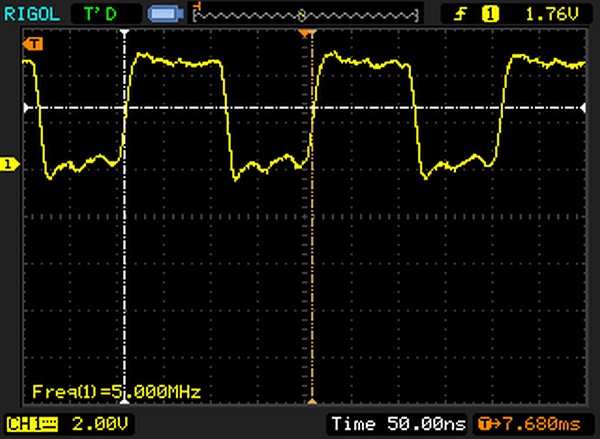Select the trigger source channel 1 badge
Screen dimensions: 600x439
coord(490,14)
